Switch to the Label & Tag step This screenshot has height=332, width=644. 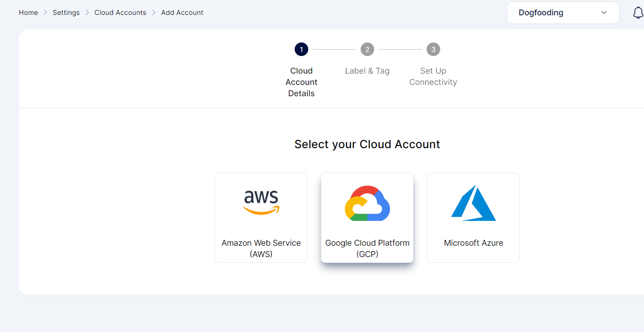(x=367, y=71)
